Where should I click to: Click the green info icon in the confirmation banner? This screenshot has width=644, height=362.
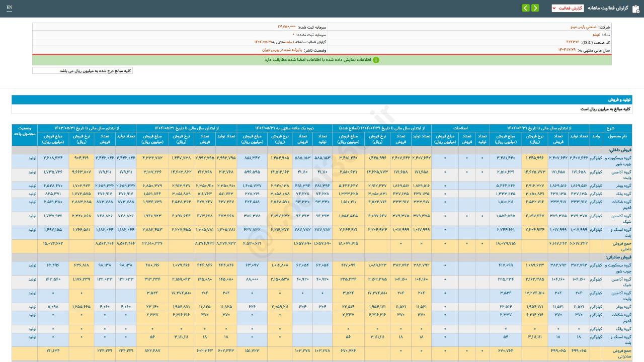point(376,60)
